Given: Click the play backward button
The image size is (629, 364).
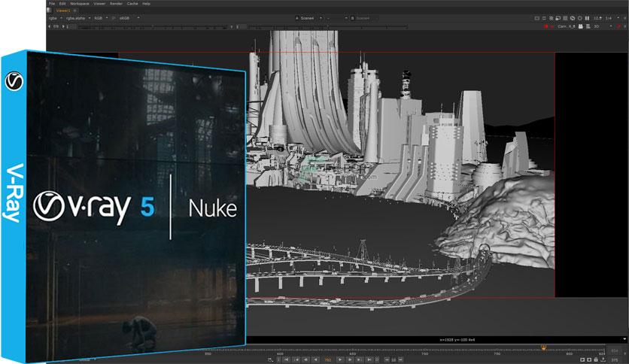Looking at the screenshot, I should coord(316,359).
